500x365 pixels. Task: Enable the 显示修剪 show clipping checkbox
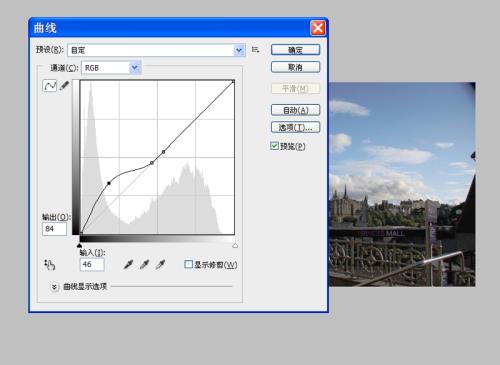[x=188, y=264]
